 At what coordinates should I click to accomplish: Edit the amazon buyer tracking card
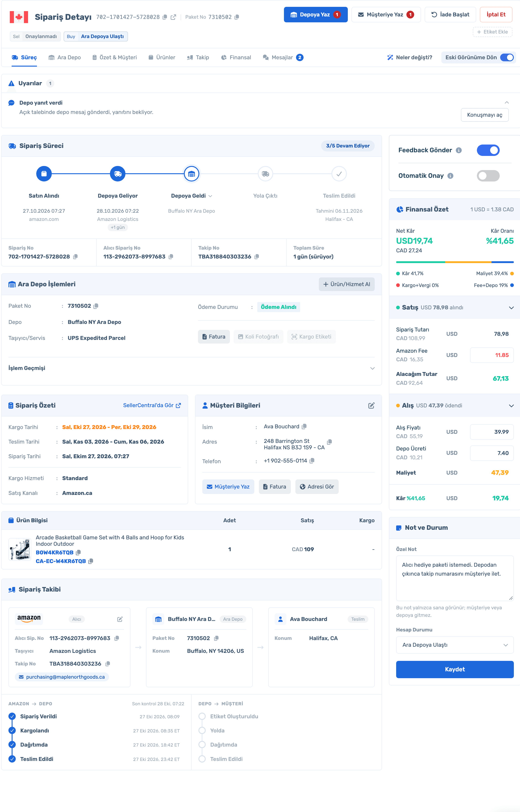(120, 619)
